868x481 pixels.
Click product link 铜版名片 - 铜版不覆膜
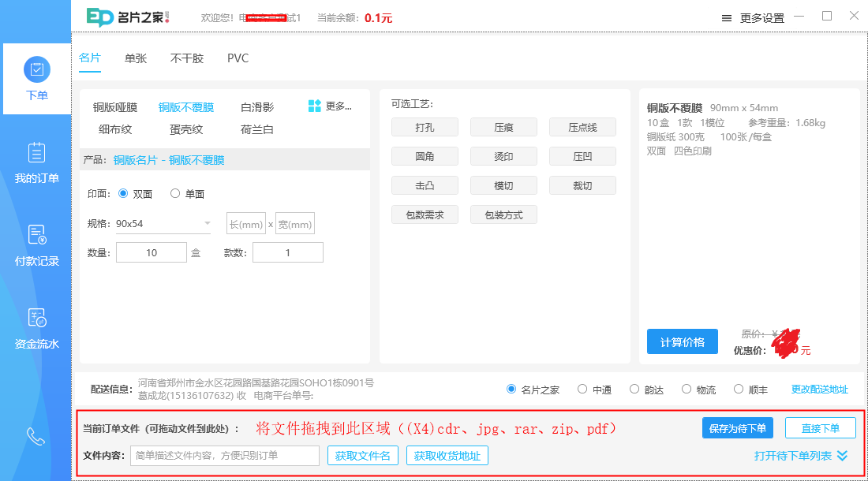(169, 160)
